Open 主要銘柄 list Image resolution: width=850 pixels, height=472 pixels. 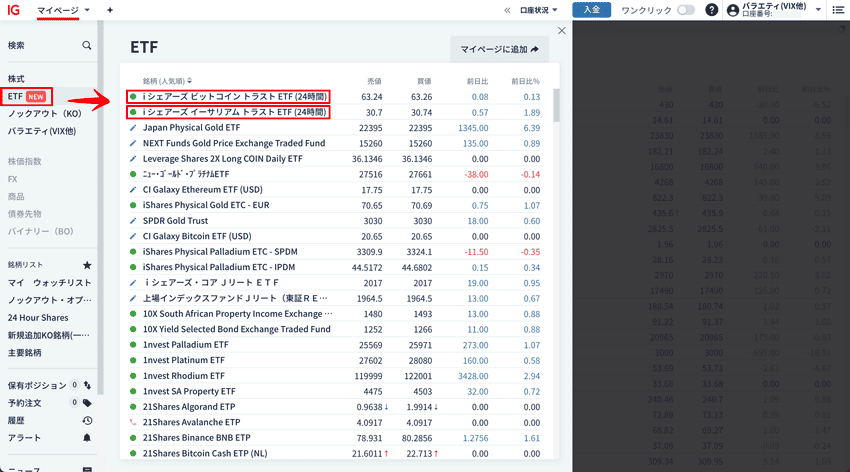(24, 352)
